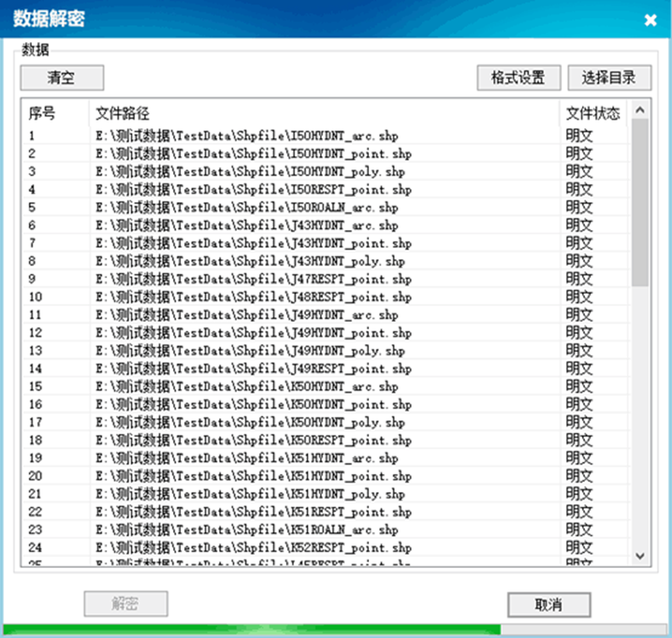The height and width of the screenshot is (638, 672).
Task: Click the 文件状态 column header
Action: point(592,113)
